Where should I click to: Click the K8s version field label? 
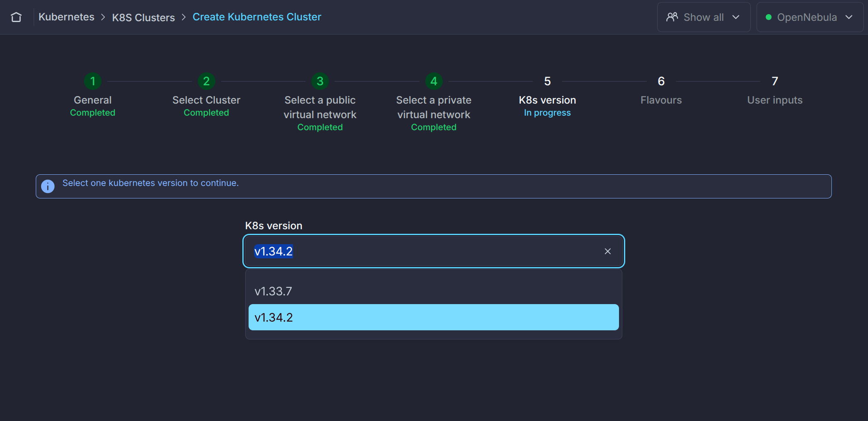[274, 226]
